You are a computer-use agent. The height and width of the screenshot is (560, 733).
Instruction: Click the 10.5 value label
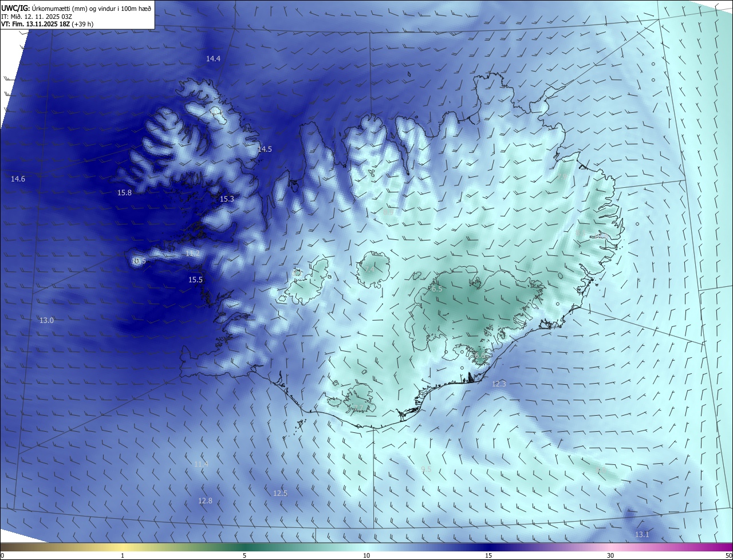139,261
